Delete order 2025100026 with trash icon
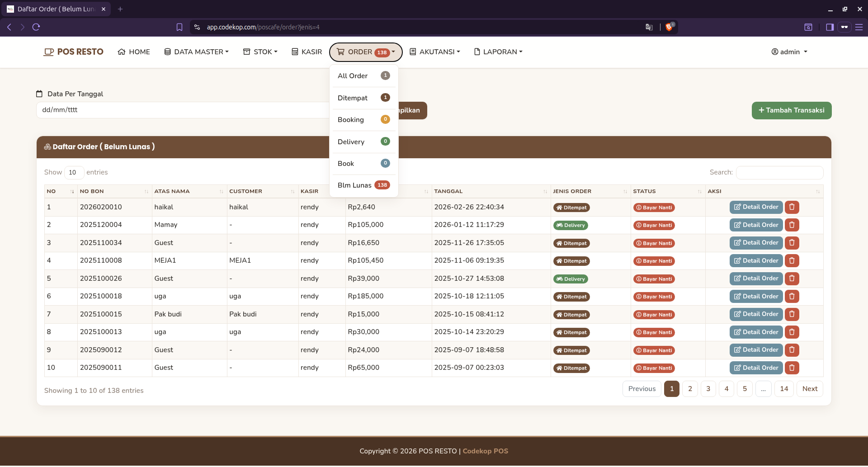 [x=792, y=278]
